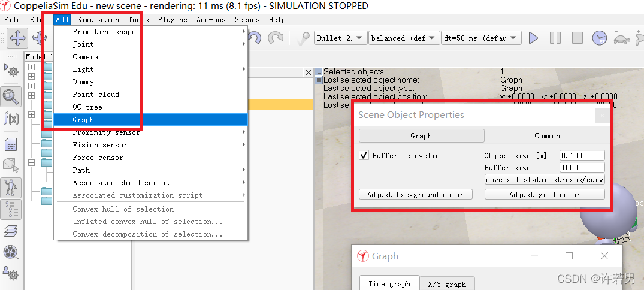
Task: Open the Simulation menu
Action: coord(98,20)
